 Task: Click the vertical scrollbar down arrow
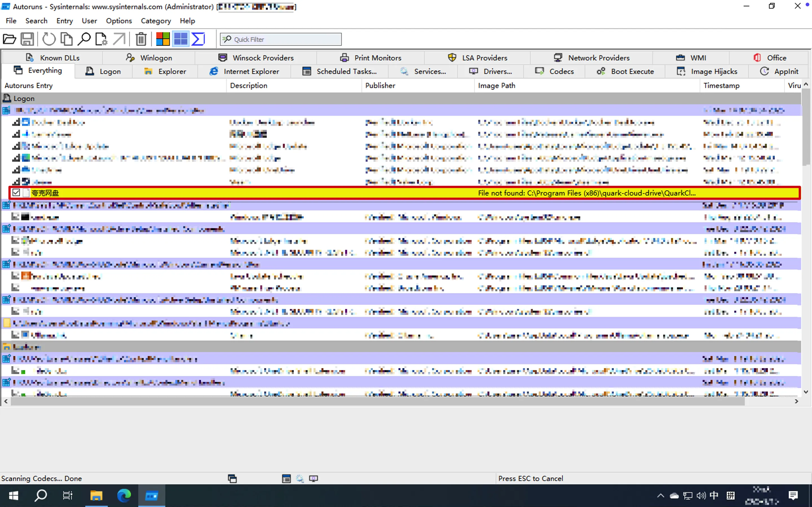(x=806, y=392)
